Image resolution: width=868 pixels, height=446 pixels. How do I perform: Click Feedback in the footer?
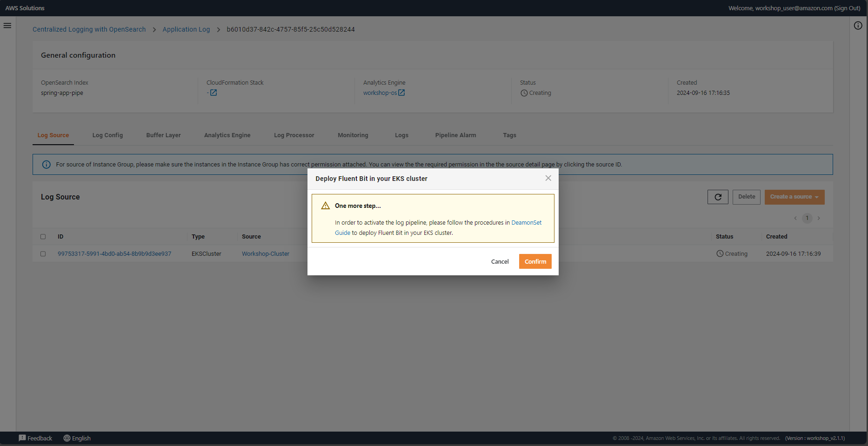point(40,438)
